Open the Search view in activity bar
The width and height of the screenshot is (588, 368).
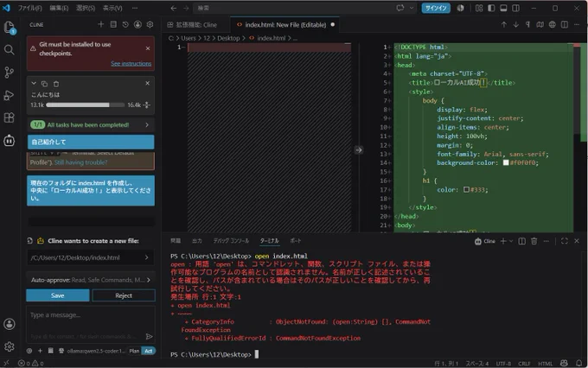9,50
